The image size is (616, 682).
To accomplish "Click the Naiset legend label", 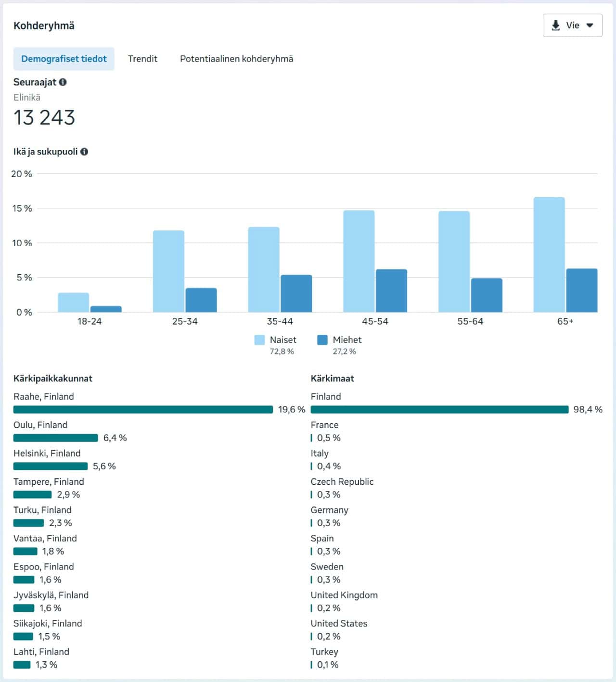I will (283, 340).
